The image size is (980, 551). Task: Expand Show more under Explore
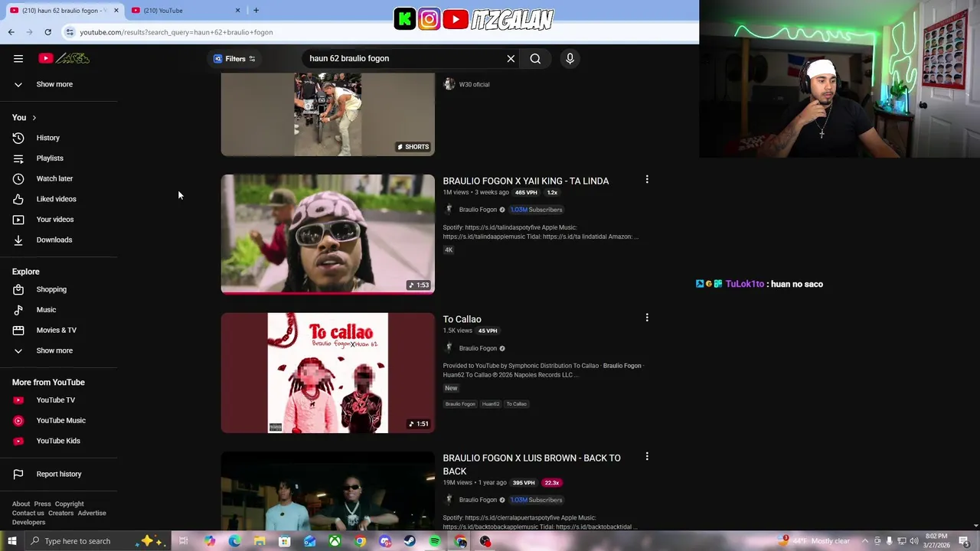click(54, 350)
